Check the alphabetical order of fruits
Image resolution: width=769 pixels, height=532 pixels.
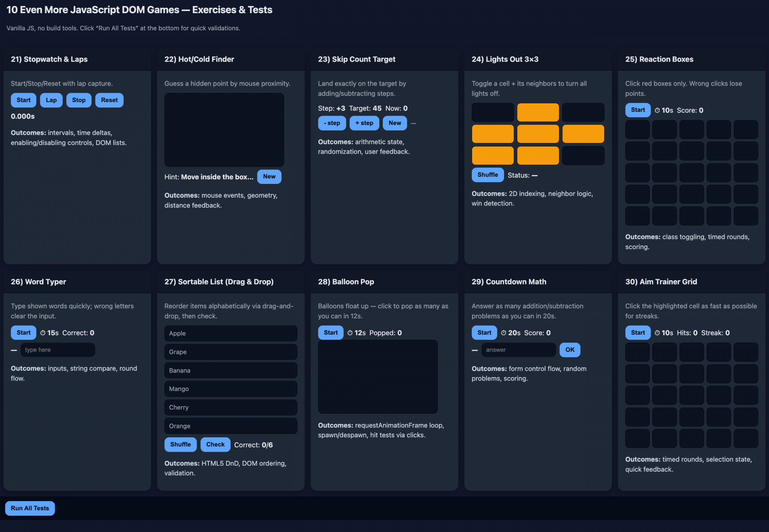click(x=215, y=444)
